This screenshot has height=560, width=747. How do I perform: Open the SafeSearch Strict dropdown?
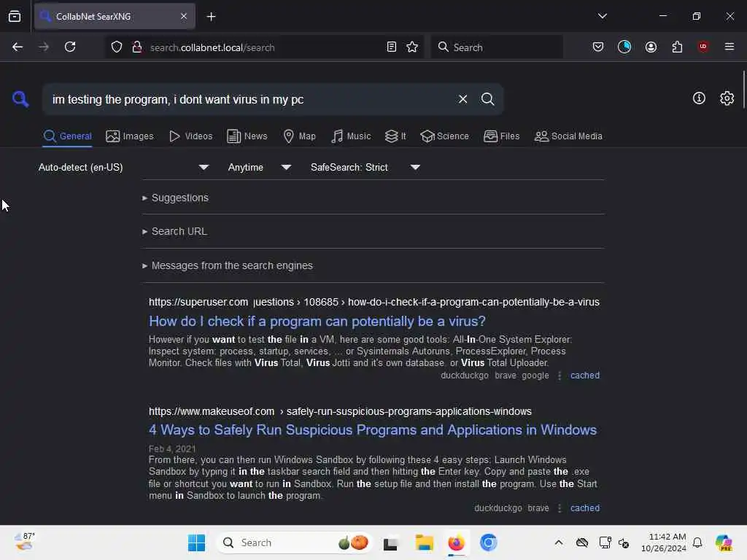click(x=365, y=167)
